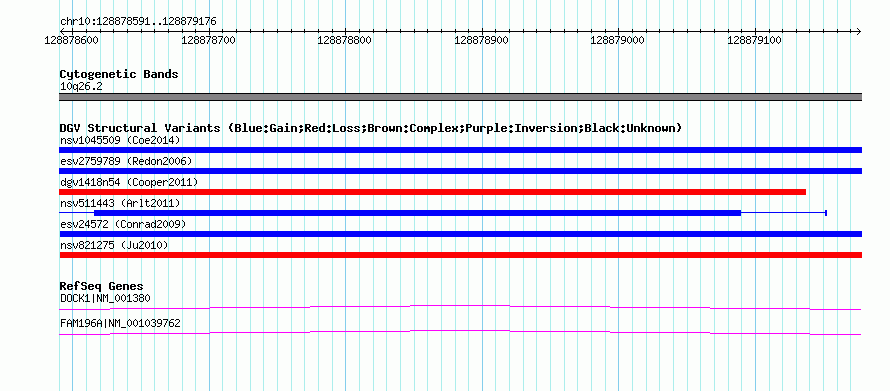Screen dimensions: 890x391
Task: Click ruler position 128879000
Action: (x=618, y=41)
